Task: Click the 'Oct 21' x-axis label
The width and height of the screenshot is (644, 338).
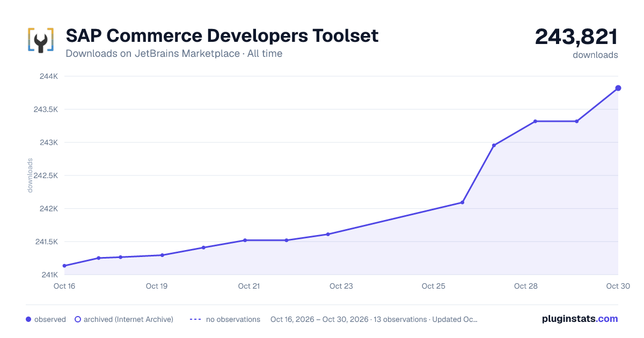Action: (249, 286)
